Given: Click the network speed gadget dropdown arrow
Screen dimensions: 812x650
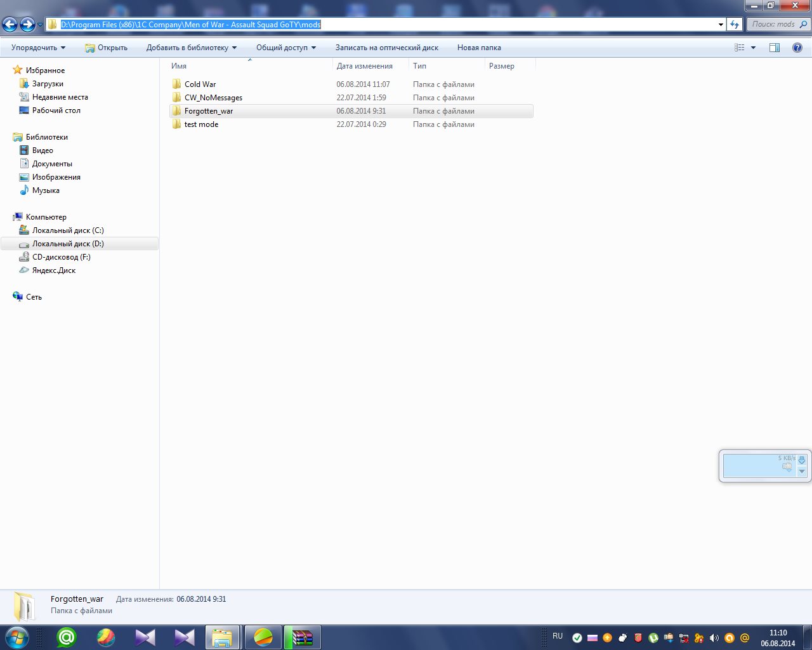Looking at the screenshot, I should click(802, 471).
